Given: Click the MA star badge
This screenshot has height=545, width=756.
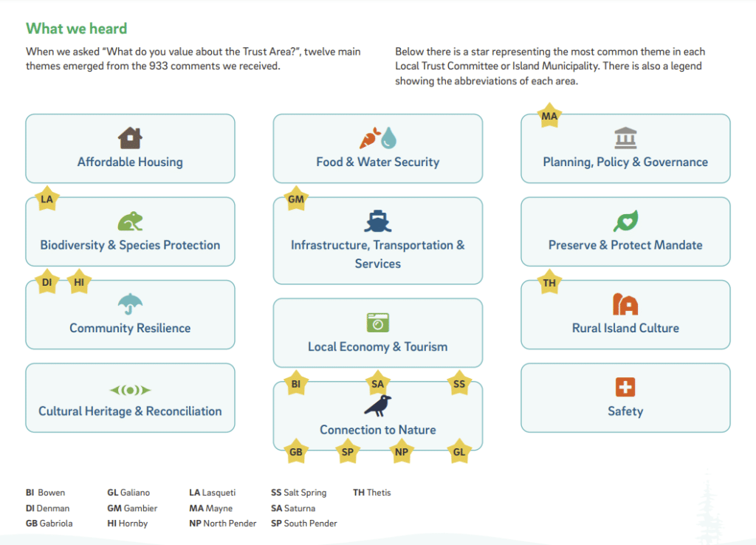Looking at the screenshot, I should [x=549, y=117].
